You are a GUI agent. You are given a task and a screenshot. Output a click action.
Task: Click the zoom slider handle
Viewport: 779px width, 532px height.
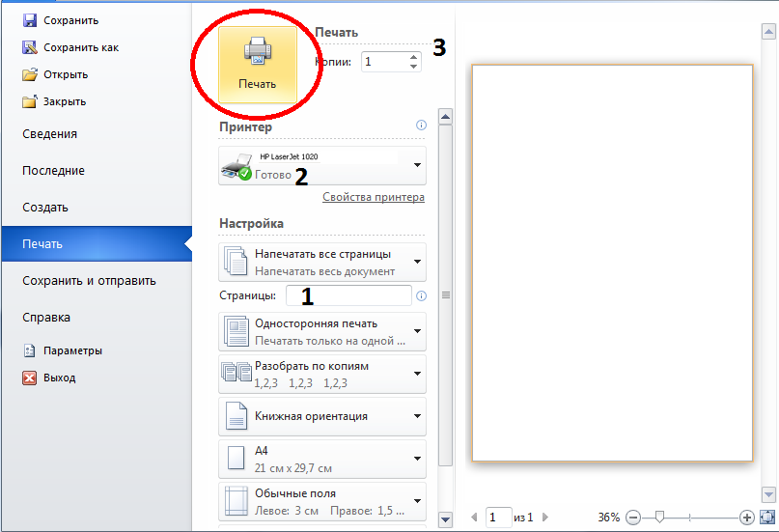point(659,518)
